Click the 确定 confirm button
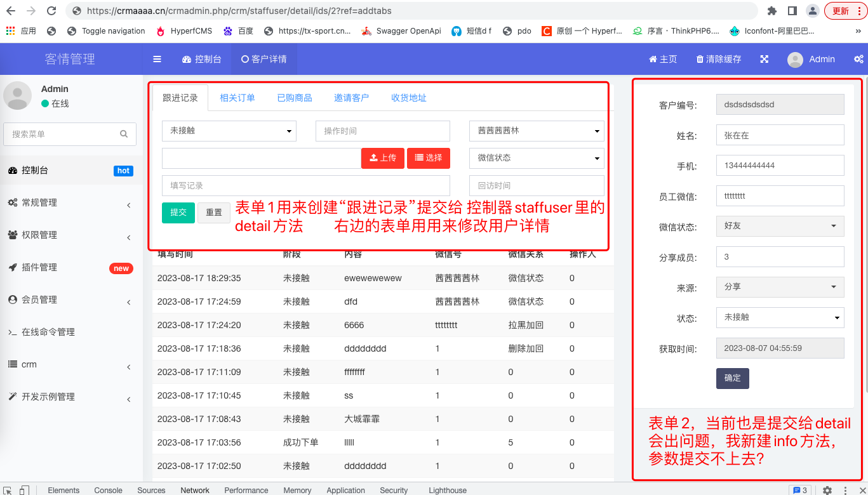This screenshot has width=868, height=495. point(733,378)
